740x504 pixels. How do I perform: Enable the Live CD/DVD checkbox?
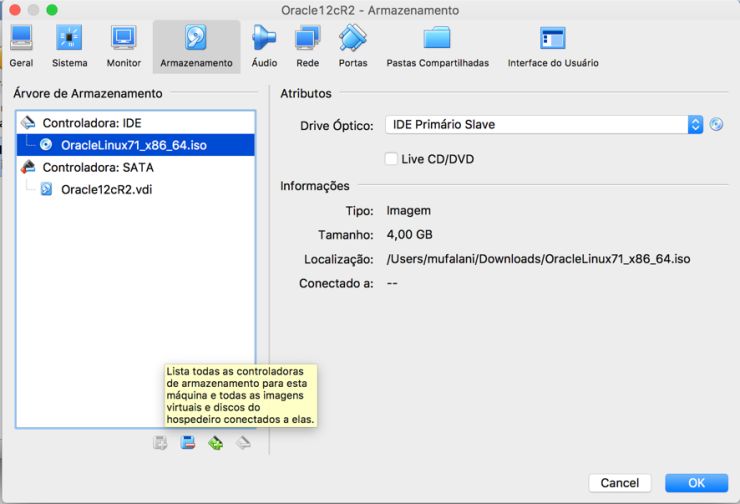(391, 159)
